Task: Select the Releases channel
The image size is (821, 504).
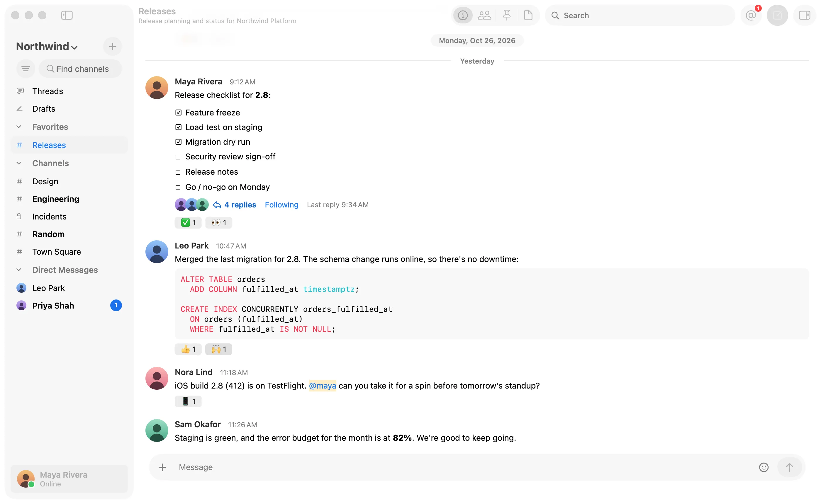Action: tap(69, 145)
